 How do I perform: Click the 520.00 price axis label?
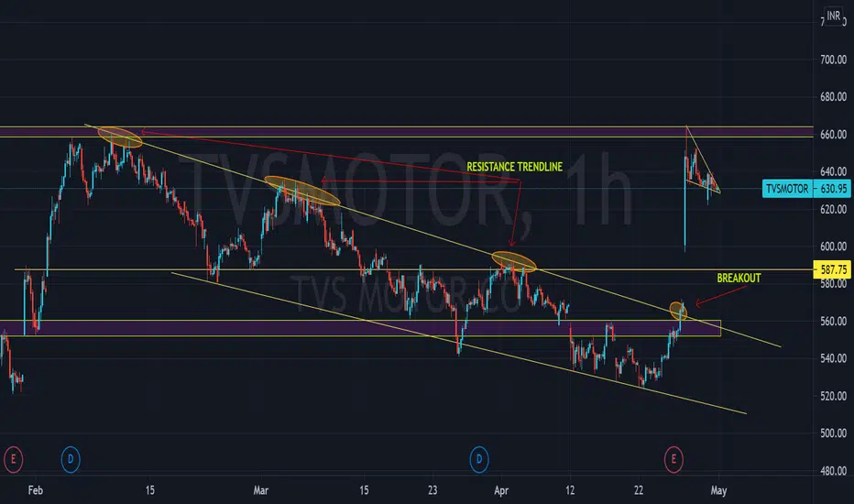click(833, 396)
